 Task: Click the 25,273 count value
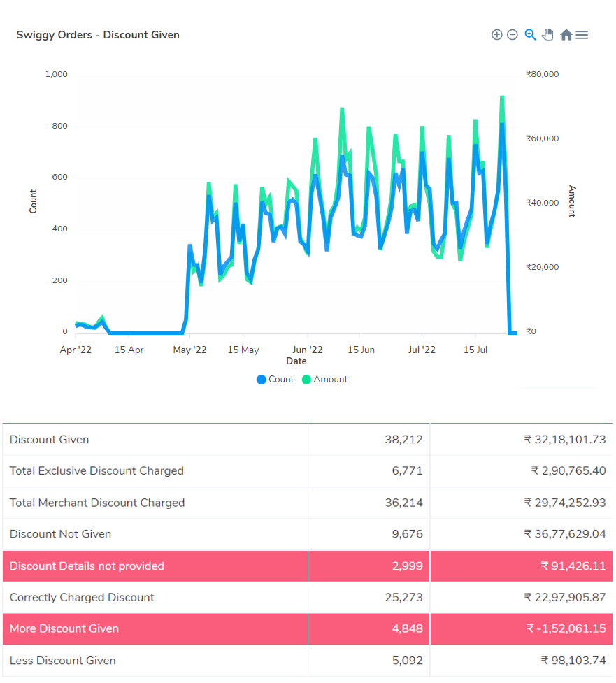point(404,597)
